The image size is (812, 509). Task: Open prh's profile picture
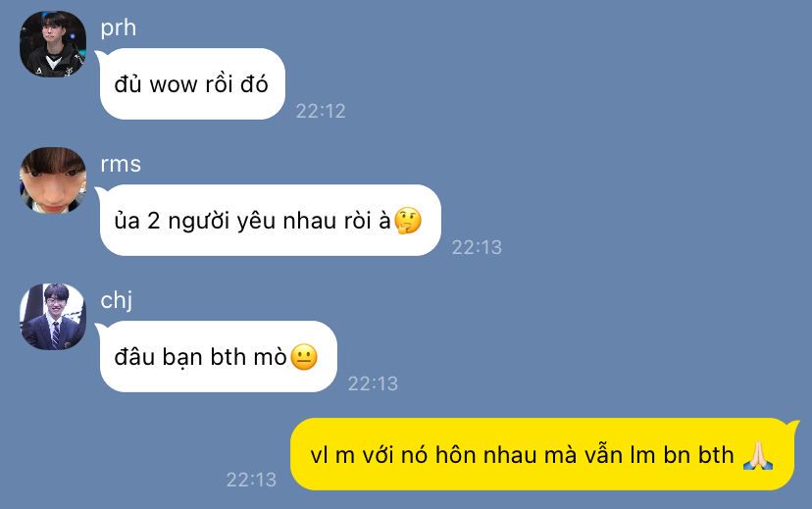click(53, 44)
